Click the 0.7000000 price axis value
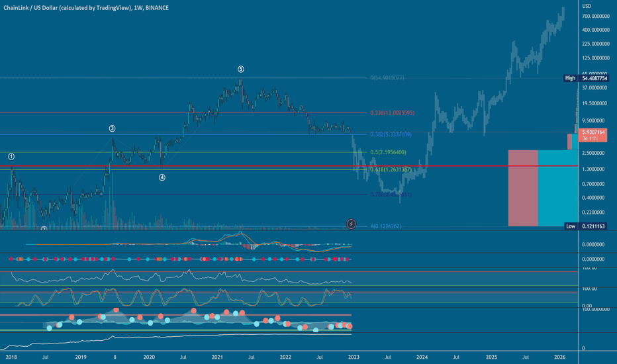 coord(593,184)
